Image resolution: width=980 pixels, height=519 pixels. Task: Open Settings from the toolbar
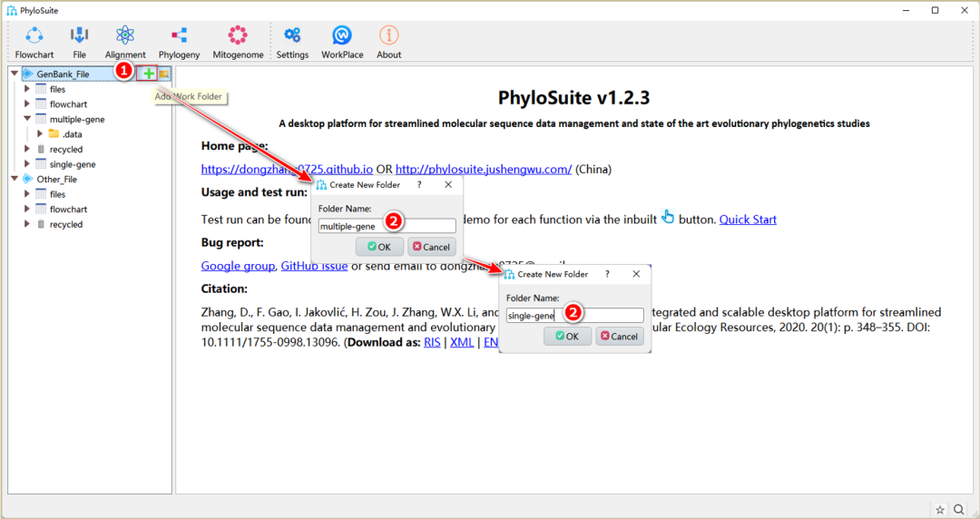(292, 43)
